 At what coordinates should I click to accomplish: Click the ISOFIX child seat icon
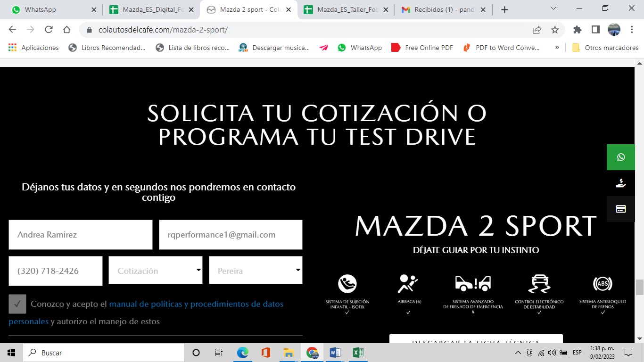(347, 284)
